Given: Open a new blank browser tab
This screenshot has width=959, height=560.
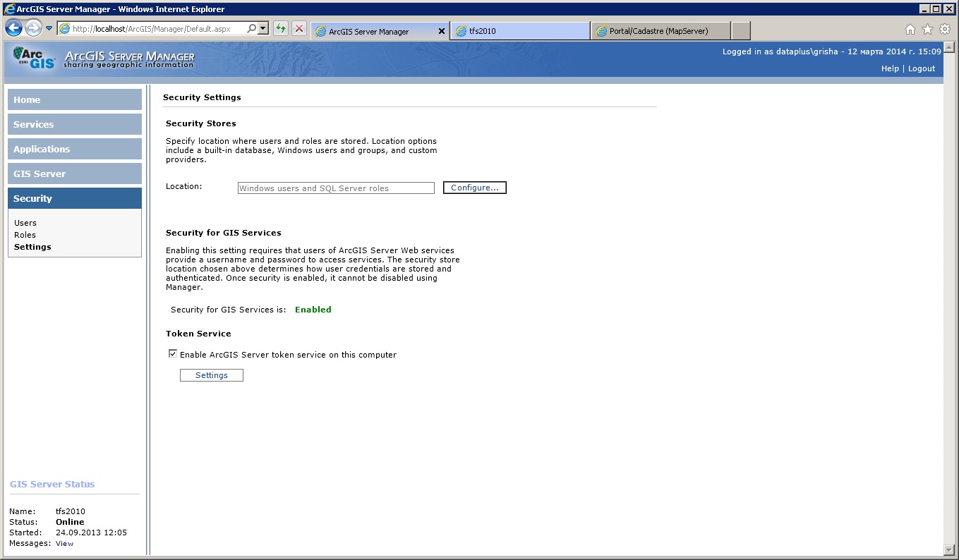Looking at the screenshot, I should point(741,31).
